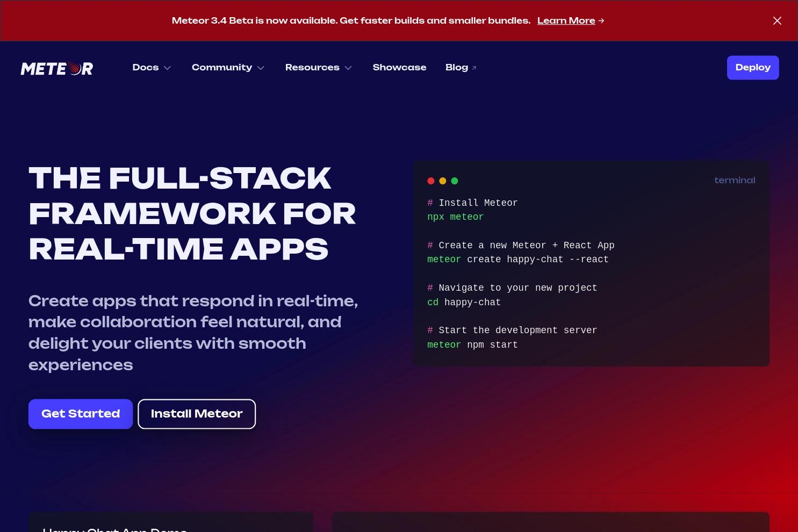
Task: Click the red dot in terminal window
Action: point(431,181)
